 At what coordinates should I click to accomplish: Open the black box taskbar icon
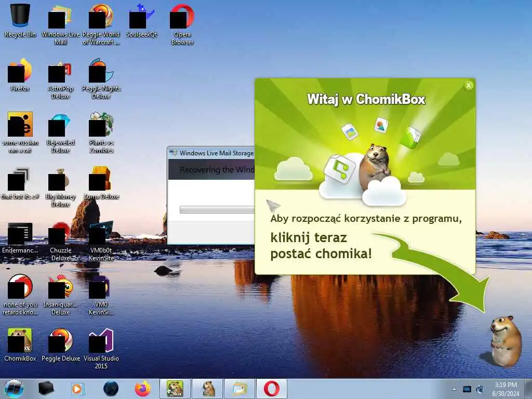pos(46,389)
